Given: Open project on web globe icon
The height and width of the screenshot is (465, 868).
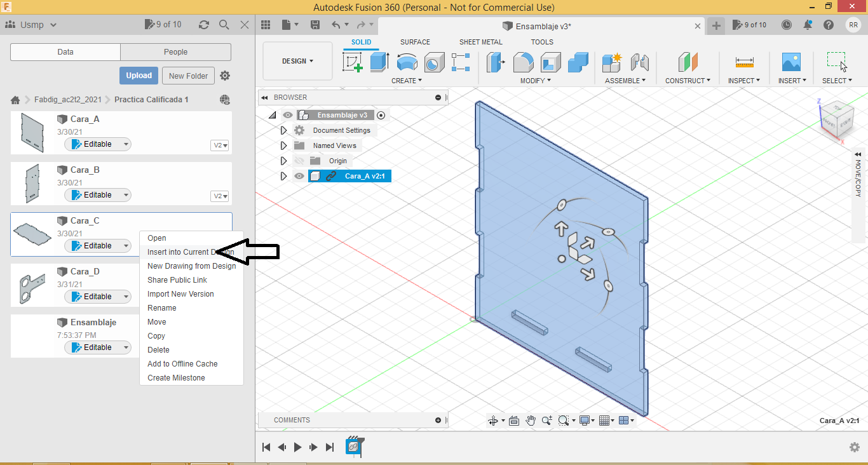Looking at the screenshot, I should [224, 100].
